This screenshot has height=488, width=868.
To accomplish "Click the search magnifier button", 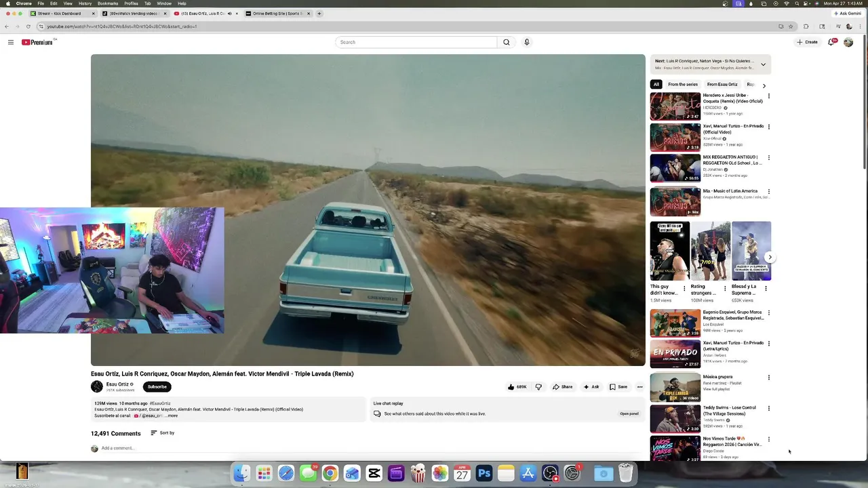I will [x=506, y=42].
